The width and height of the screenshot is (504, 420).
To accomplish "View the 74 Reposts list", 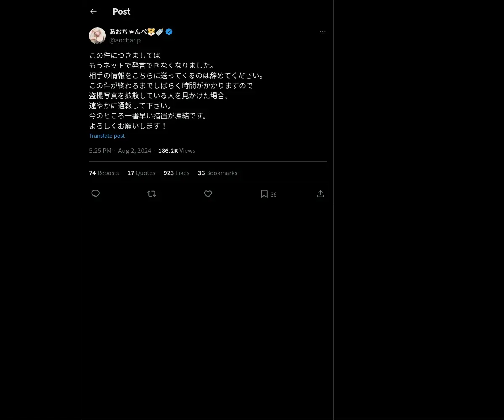I will 104,173.
